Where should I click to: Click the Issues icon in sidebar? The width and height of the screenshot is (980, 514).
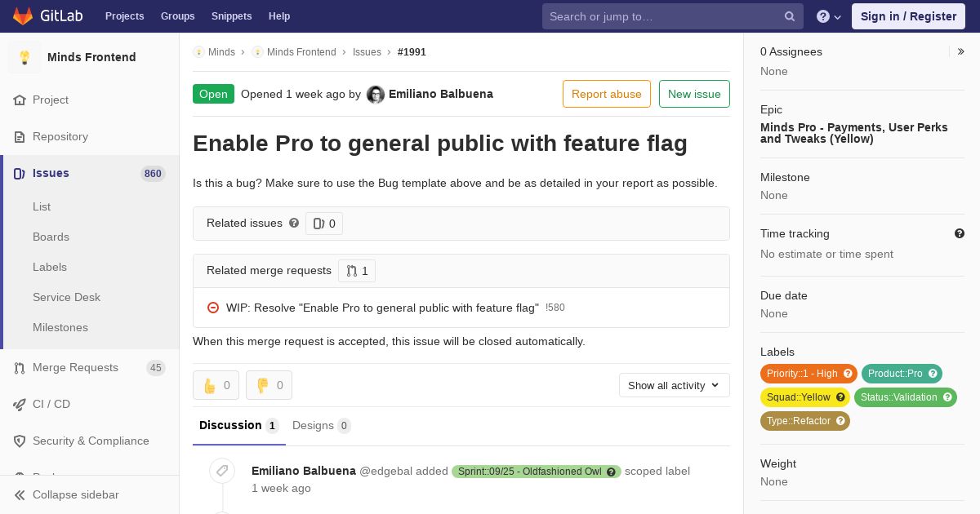tap(20, 173)
